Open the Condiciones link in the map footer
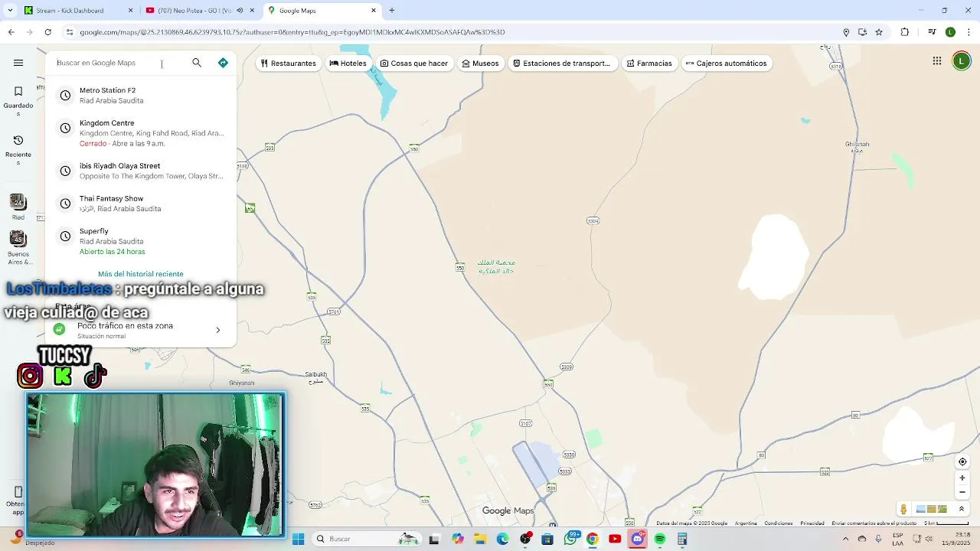 (x=779, y=523)
